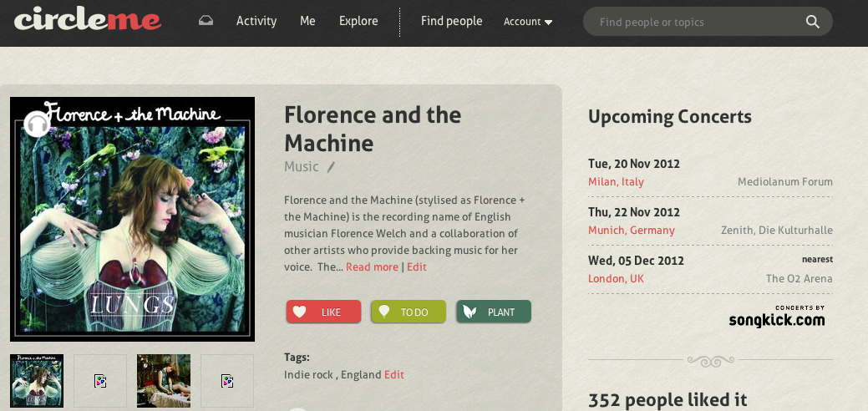Screen dimensions: 868x411
Task: Like Florence and the Machine
Action: click(323, 312)
